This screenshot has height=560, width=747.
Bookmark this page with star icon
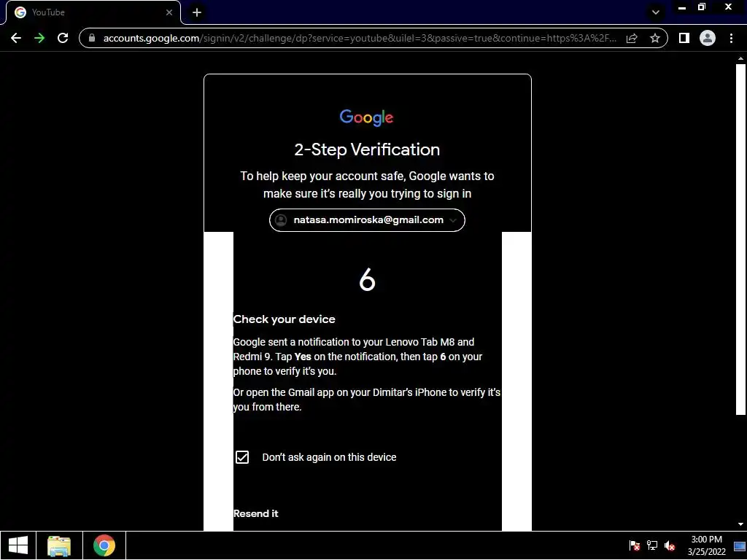[655, 38]
